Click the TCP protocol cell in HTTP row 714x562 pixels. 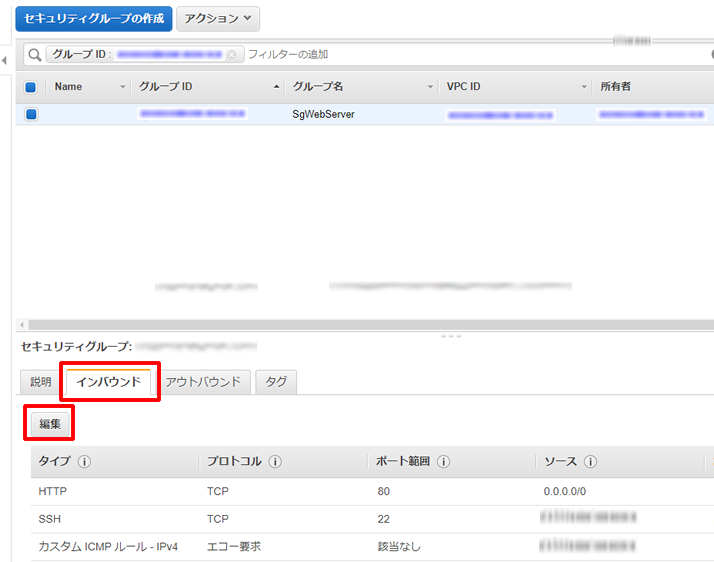pos(218,491)
